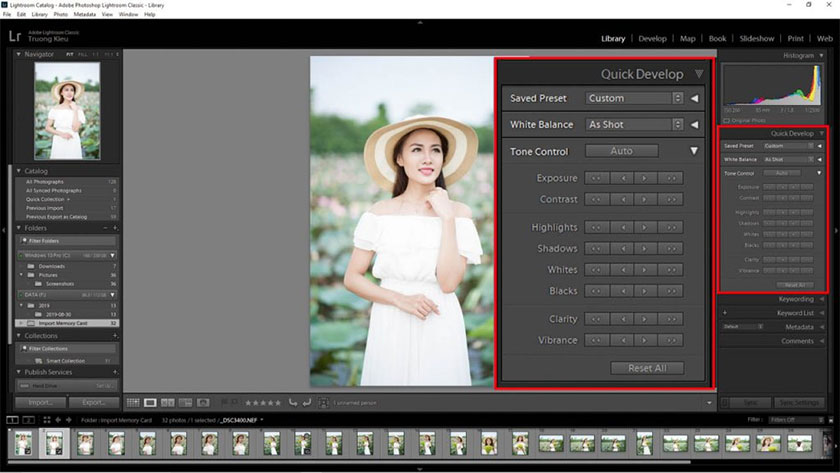The height and width of the screenshot is (473, 840).
Task: Jump to grid view from filmstrip bar
Action: coord(47,420)
